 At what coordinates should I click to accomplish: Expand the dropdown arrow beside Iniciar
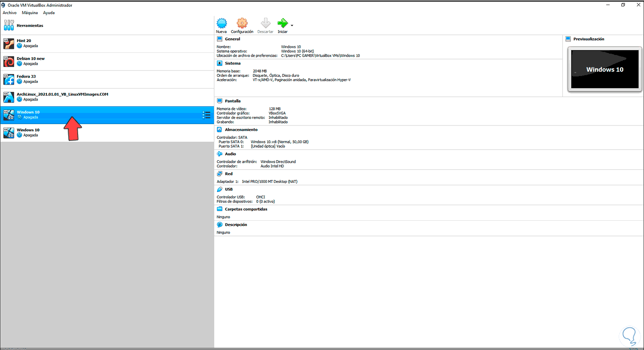pyautogui.click(x=292, y=26)
